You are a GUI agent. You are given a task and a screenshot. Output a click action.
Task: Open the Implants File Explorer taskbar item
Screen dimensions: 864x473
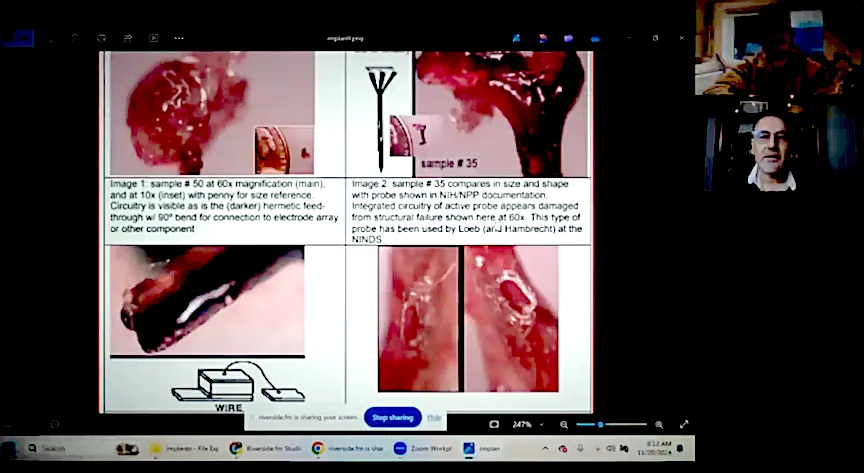(185, 449)
